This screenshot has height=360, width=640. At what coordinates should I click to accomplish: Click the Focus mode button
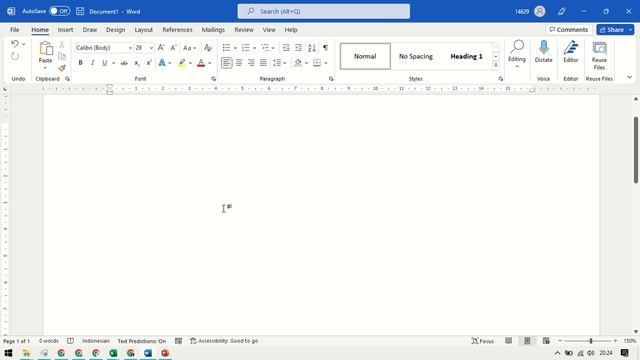point(483,341)
